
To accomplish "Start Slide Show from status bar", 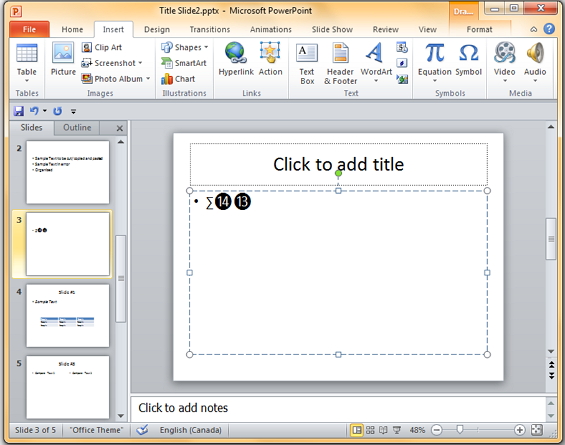I will pyautogui.click(x=397, y=430).
